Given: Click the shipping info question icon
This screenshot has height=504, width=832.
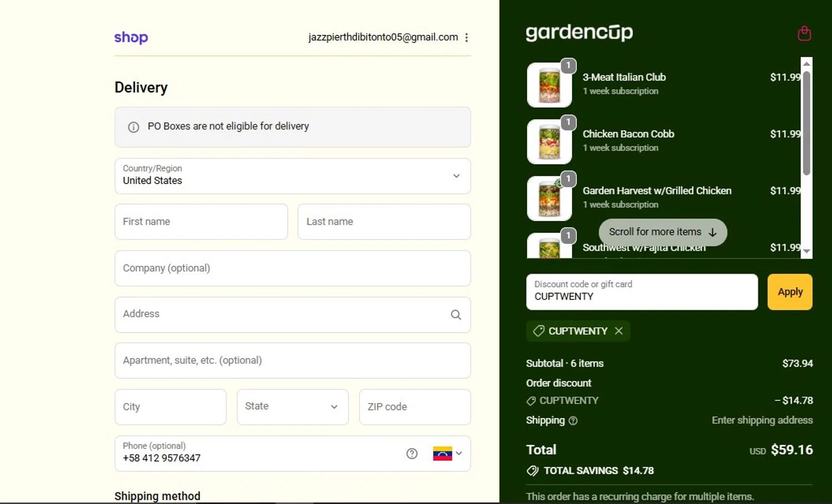Looking at the screenshot, I should pos(573,421).
